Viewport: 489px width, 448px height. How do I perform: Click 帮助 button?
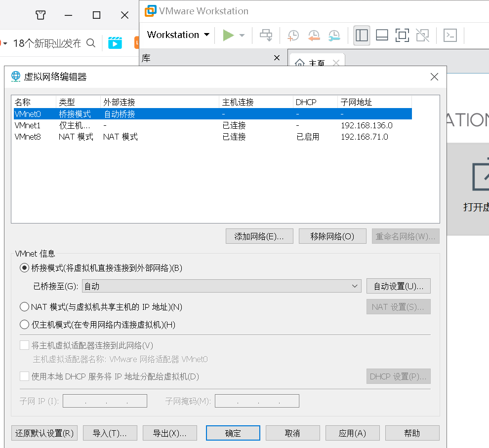click(412, 433)
